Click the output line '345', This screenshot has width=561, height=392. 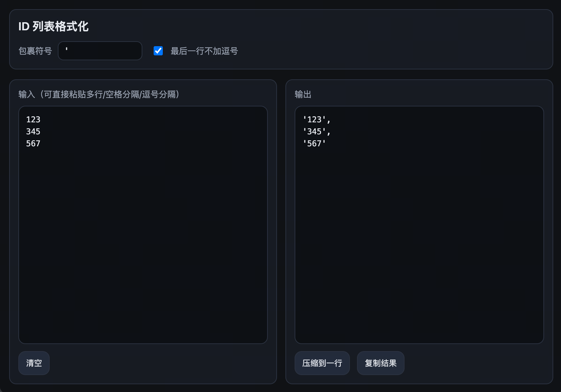click(316, 131)
